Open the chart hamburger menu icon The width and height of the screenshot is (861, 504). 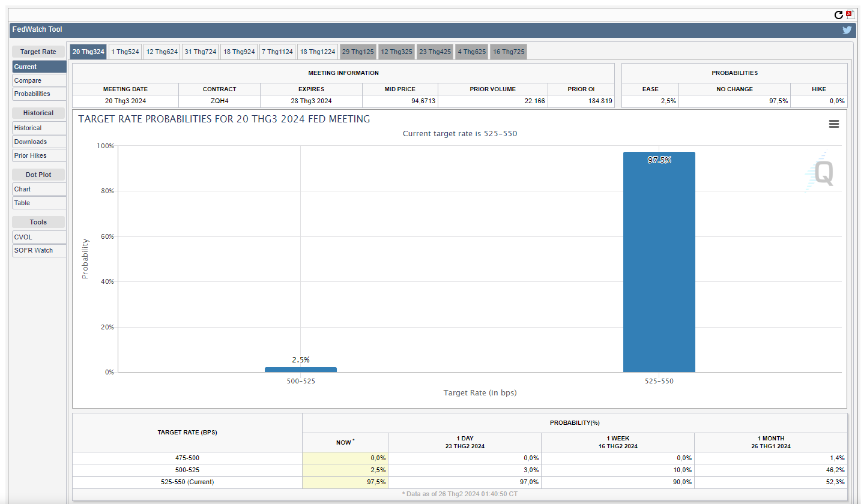pos(833,124)
